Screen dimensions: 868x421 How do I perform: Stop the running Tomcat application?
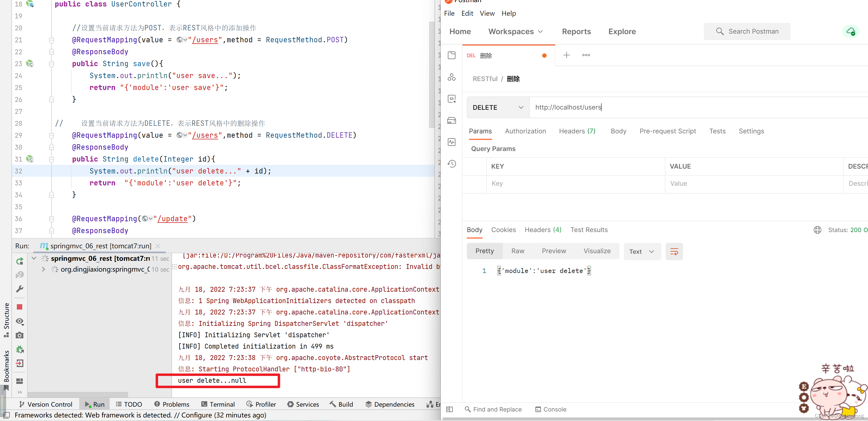click(x=19, y=307)
